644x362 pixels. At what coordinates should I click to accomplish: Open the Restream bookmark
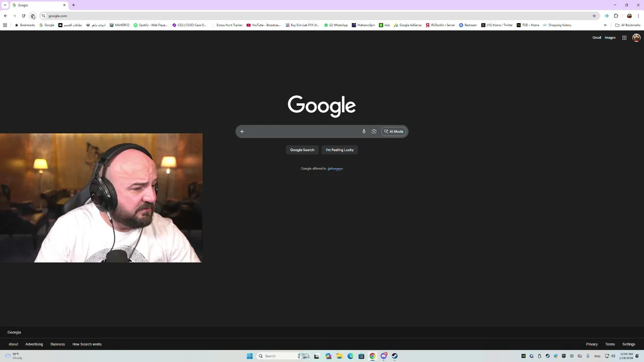tap(468, 25)
